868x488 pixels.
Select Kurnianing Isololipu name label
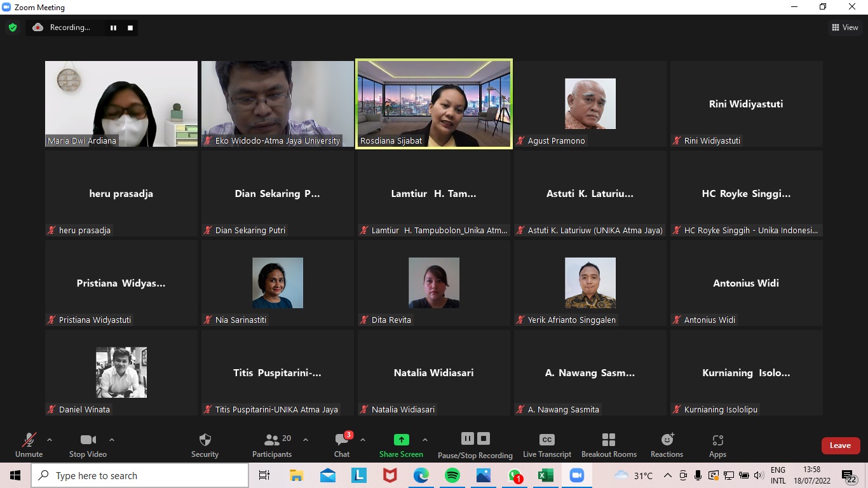point(721,410)
